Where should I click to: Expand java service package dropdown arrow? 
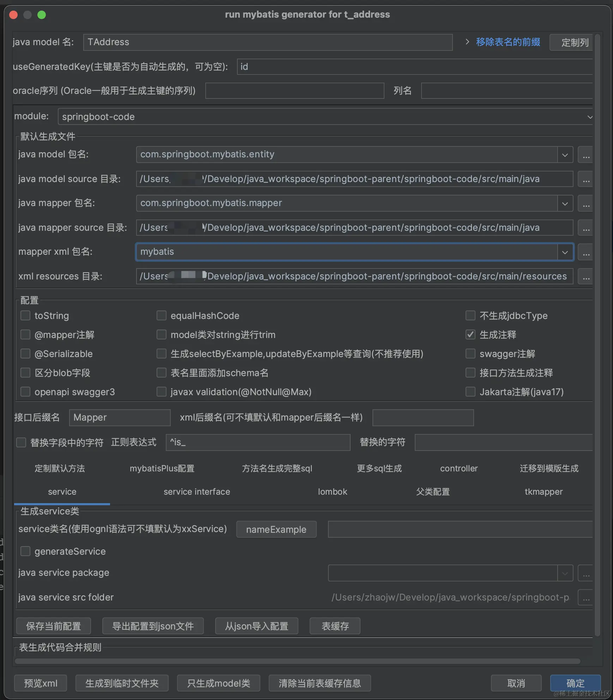pos(565,573)
